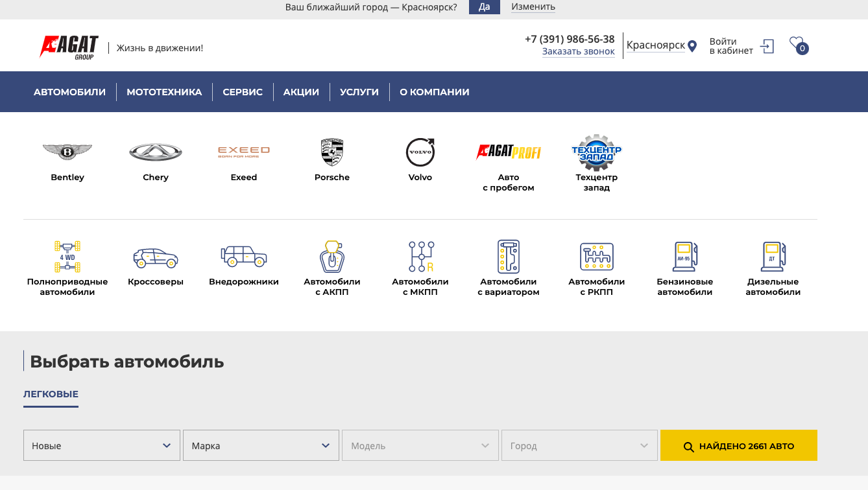This screenshot has width=868, height=490.
Task: Open the Автомобили menu
Action: 70,92
